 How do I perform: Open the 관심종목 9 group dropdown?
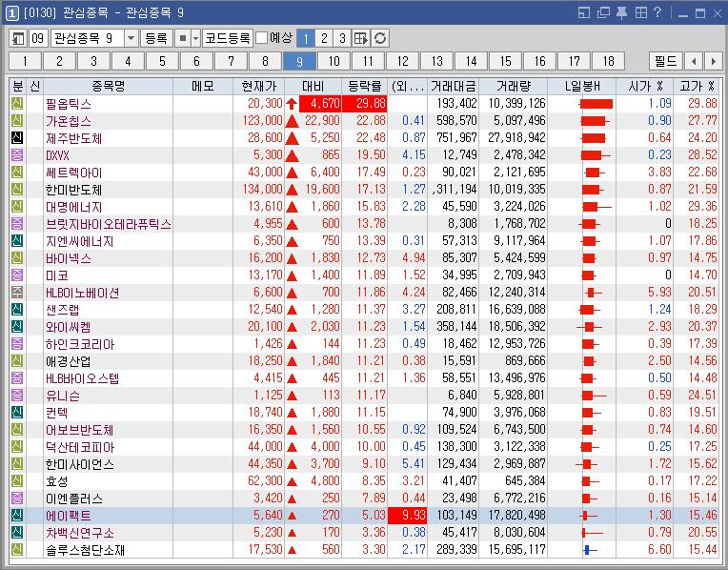click(131, 38)
